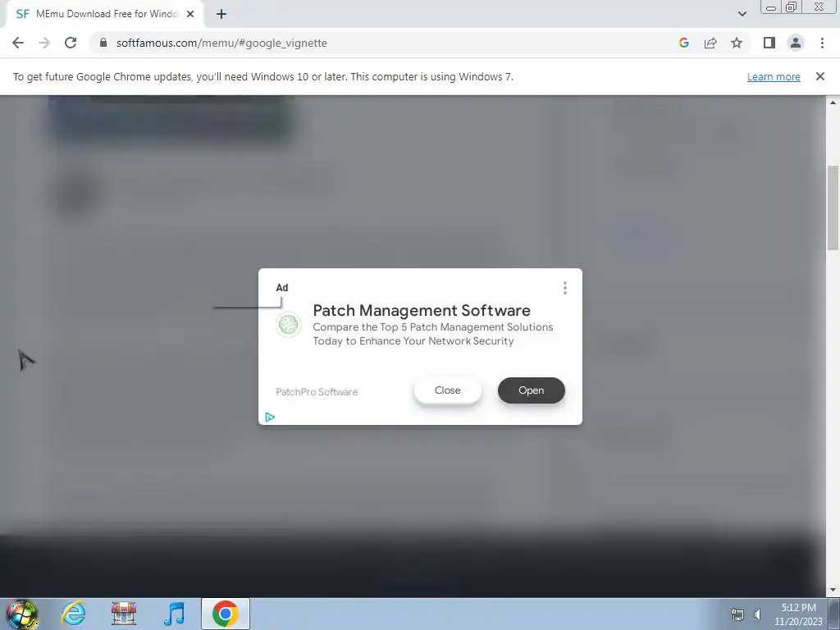
Task: Click the page vertical scrollbar thumb
Action: click(x=833, y=207)
